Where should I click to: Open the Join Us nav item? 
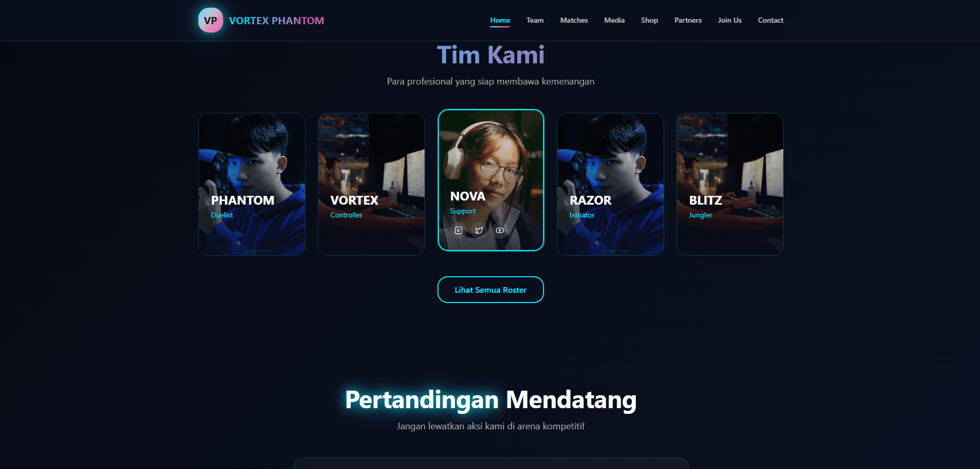click(730, 20)
